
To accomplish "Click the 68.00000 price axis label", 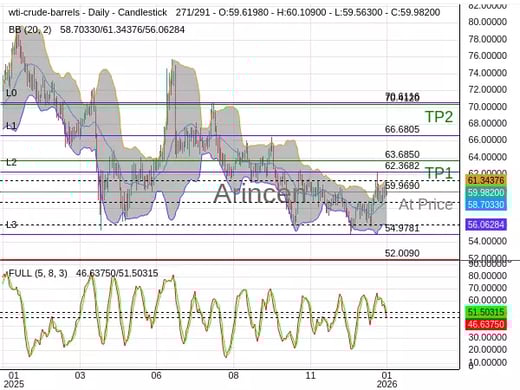I will pyautogui.click(x=487, y=123).
